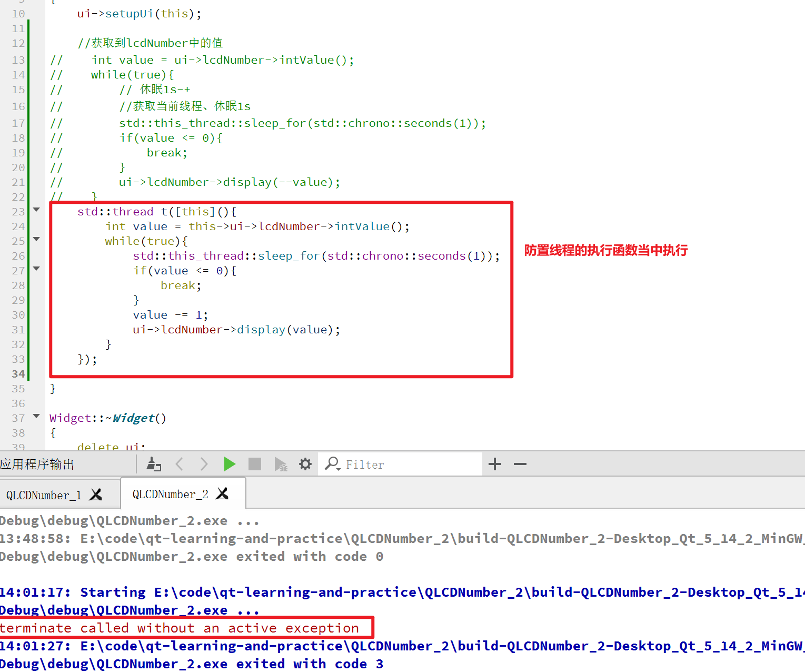
Task: Click 'terminate called without an active exception' message
Action: (x=179, y=628)
